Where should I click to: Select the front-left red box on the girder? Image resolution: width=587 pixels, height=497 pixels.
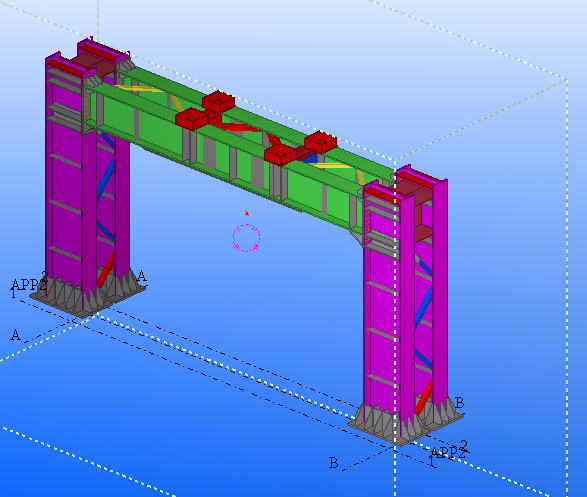tap(191, 119)
